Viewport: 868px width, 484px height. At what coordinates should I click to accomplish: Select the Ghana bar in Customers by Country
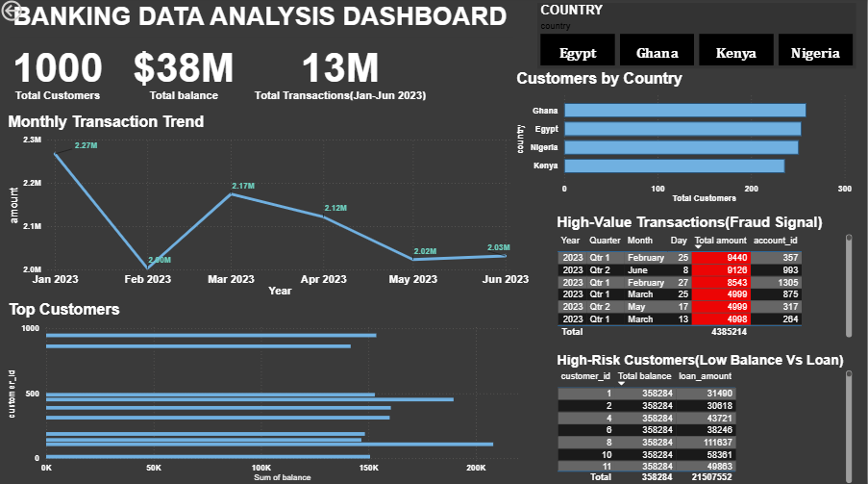(x=684, y=111)
